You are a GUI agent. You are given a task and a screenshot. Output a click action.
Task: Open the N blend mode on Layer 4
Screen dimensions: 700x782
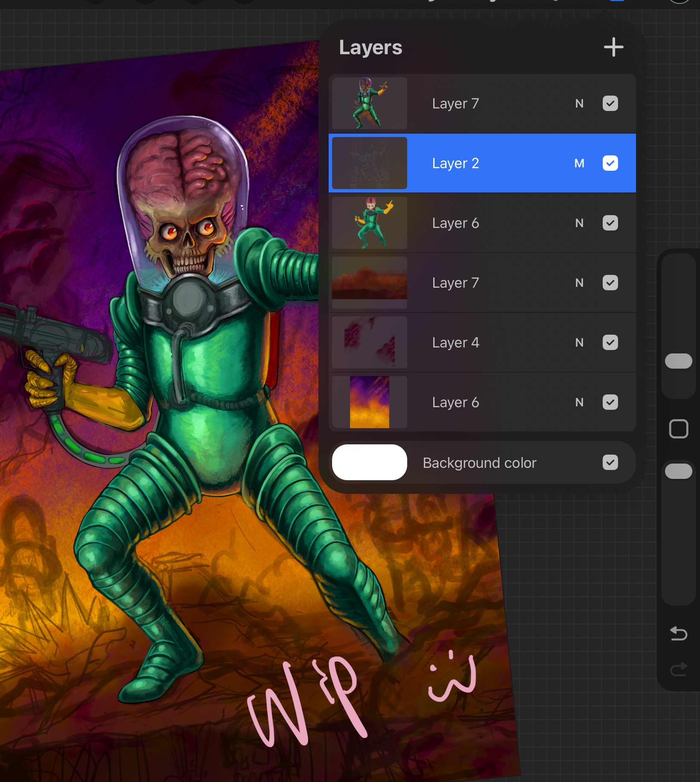coord(579,343)
